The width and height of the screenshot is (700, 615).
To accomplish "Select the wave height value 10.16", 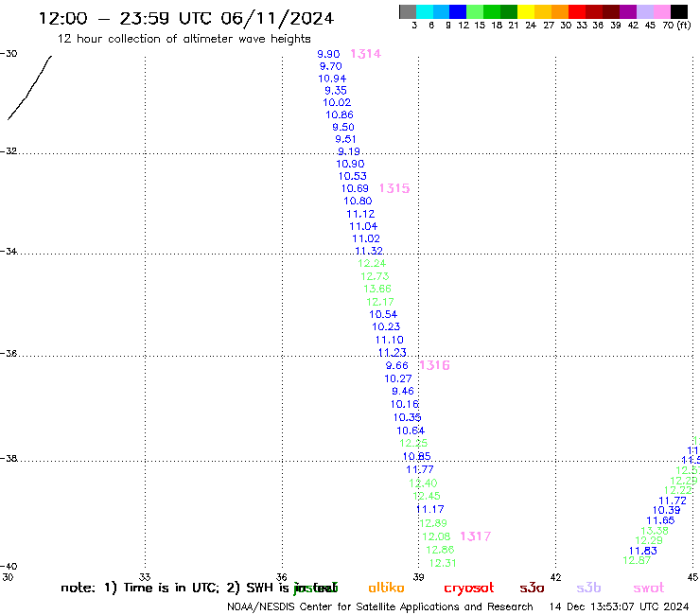I will [x=405, y=404].
